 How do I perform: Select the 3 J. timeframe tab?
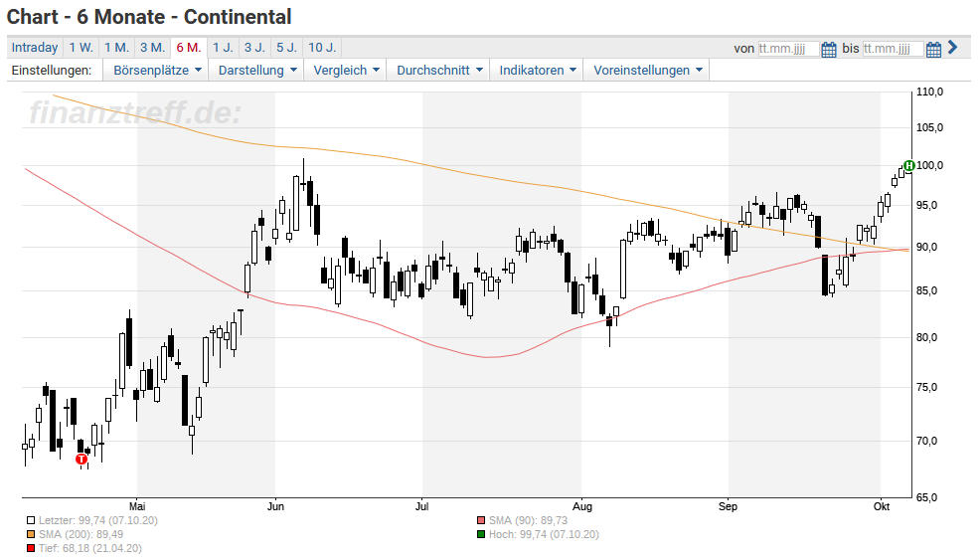coord(254,48)
